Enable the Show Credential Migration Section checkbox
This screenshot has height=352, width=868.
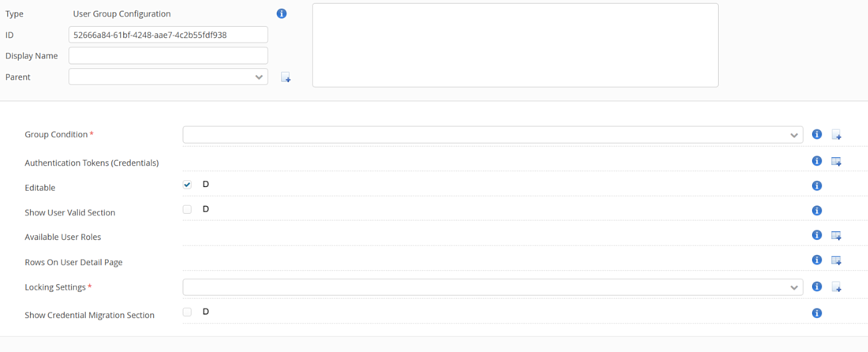187,312
